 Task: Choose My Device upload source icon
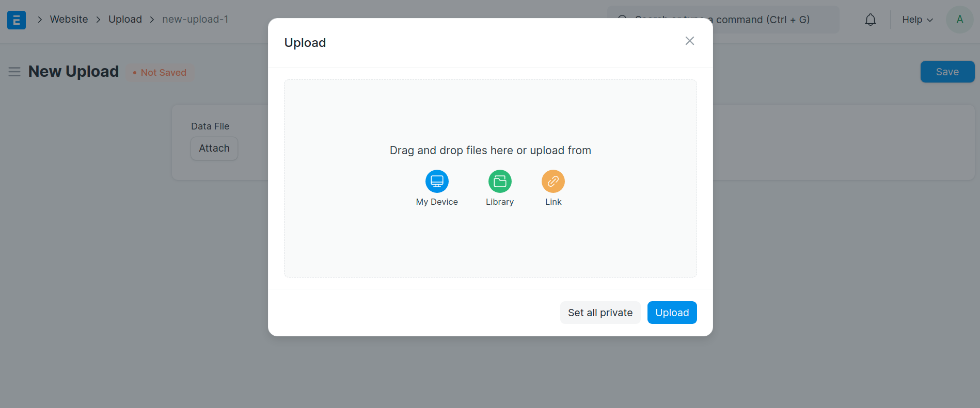pos(437,182)
